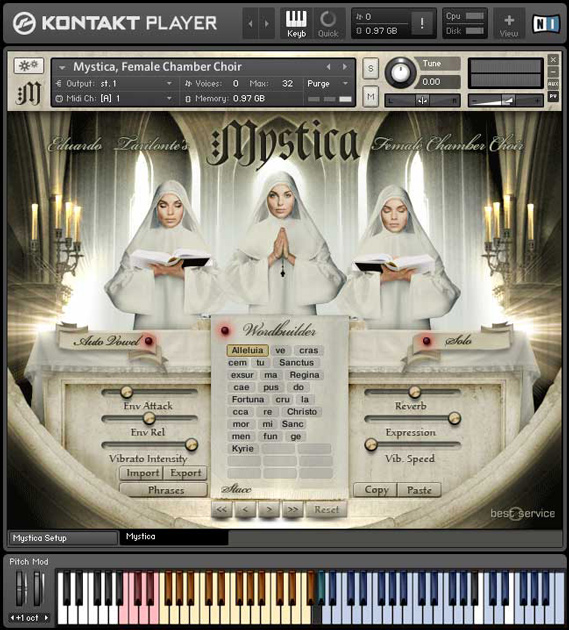Click the best service logo link
569x630 pixels.
522,513
